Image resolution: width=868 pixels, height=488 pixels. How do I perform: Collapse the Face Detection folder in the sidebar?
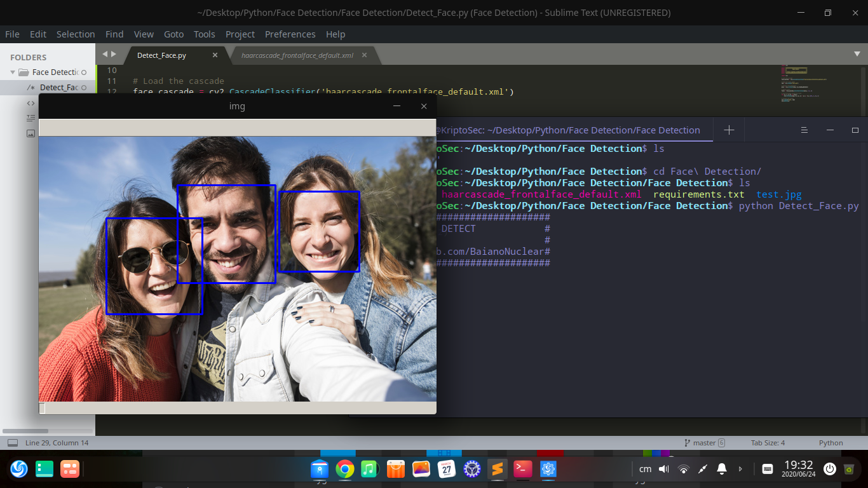click(13, 72)
